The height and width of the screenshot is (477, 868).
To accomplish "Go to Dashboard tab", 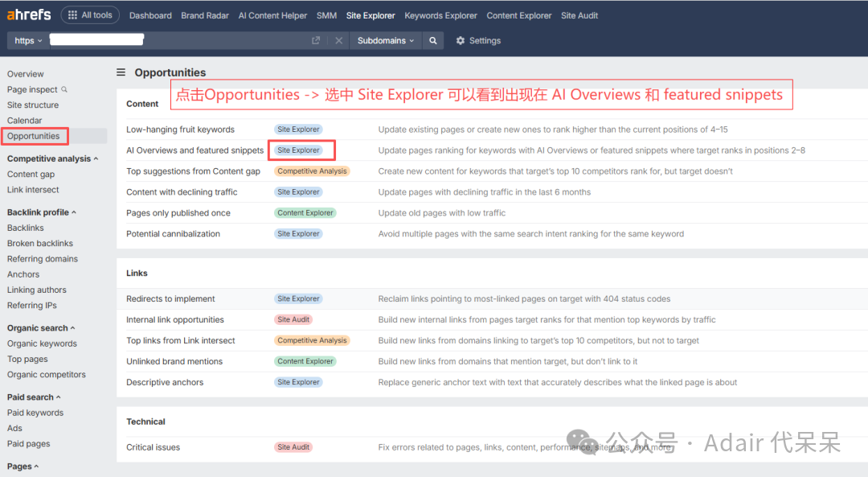I will (150, 15).
